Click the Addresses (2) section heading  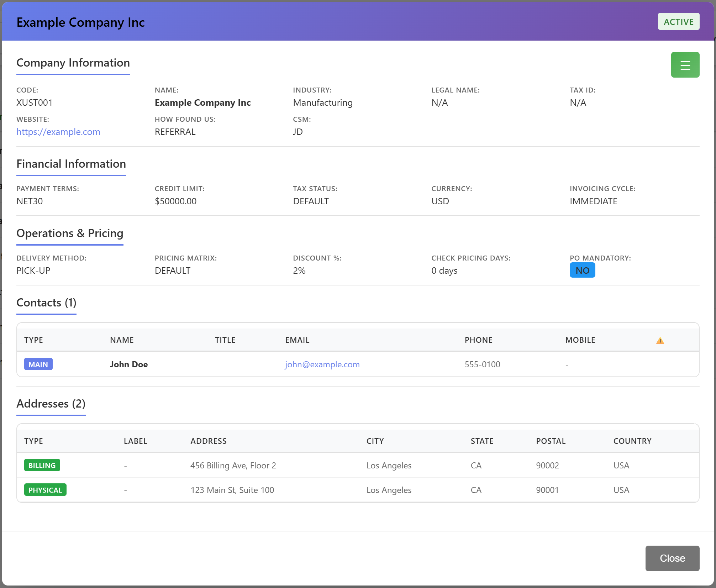point(51,404)
